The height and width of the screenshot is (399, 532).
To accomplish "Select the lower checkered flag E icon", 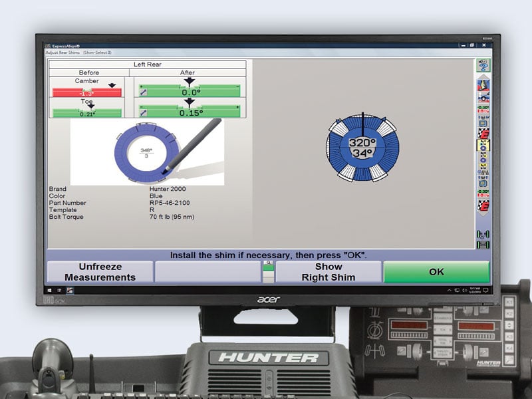I will tap(483, 205).
